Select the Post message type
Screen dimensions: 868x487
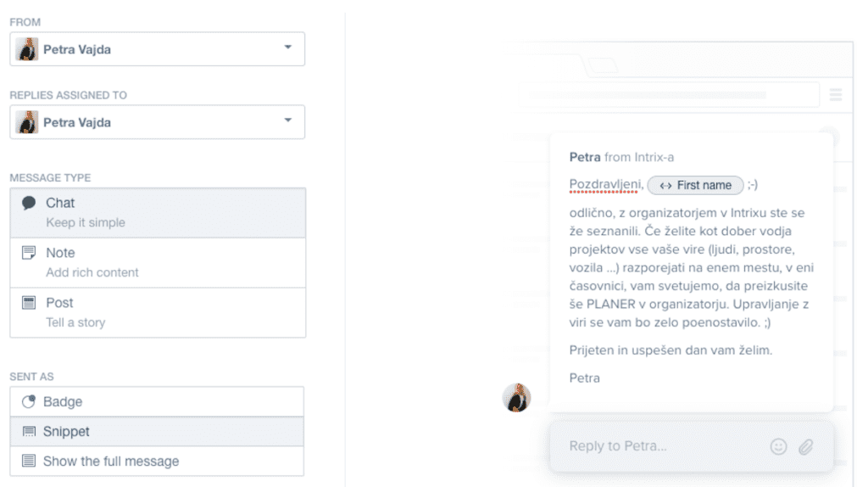click(158, 312)
